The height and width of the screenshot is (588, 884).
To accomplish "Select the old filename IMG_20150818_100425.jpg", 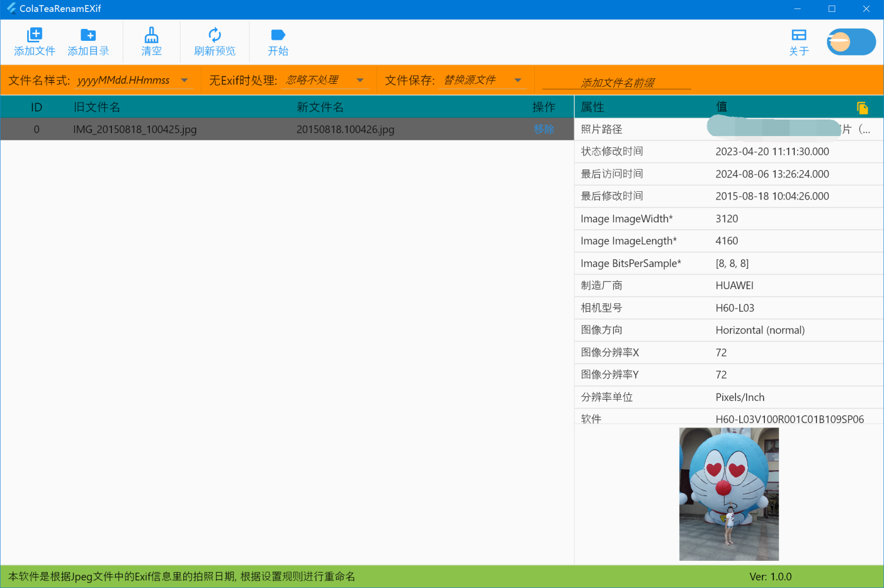I will pos(135,129).
